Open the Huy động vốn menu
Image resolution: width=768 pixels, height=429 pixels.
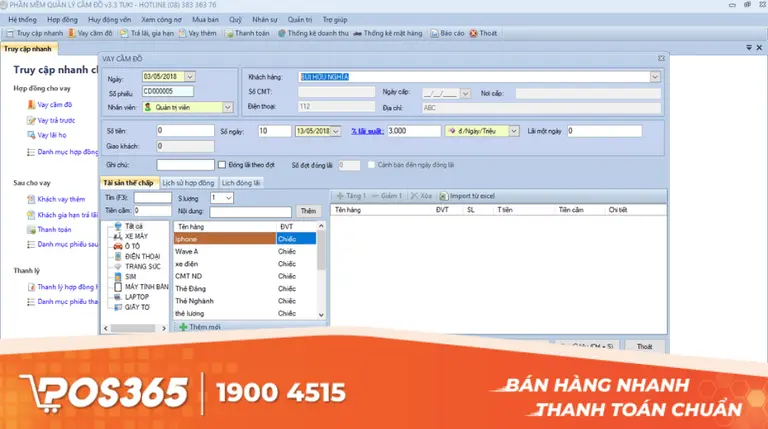(x=109, y=20)
